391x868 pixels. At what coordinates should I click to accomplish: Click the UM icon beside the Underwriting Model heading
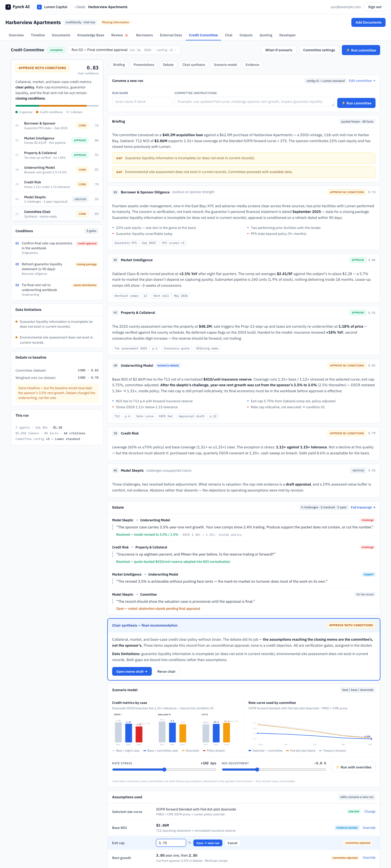click(115, 366)
